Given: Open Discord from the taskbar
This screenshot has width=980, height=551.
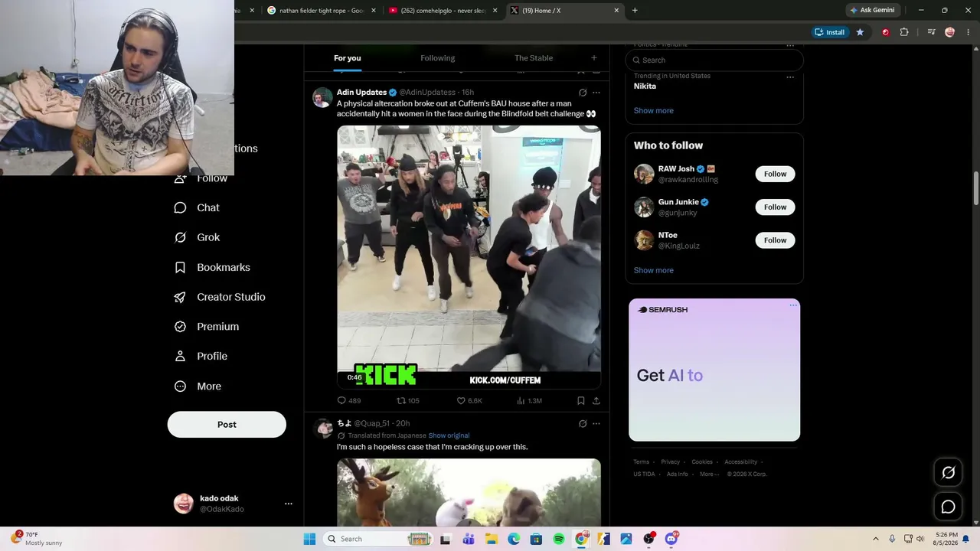Looking at the screenshot, I should coord(671,539).
